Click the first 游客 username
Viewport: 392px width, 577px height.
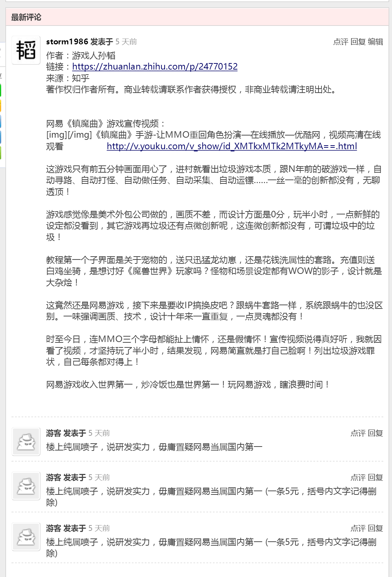click(x=54, y=433)
